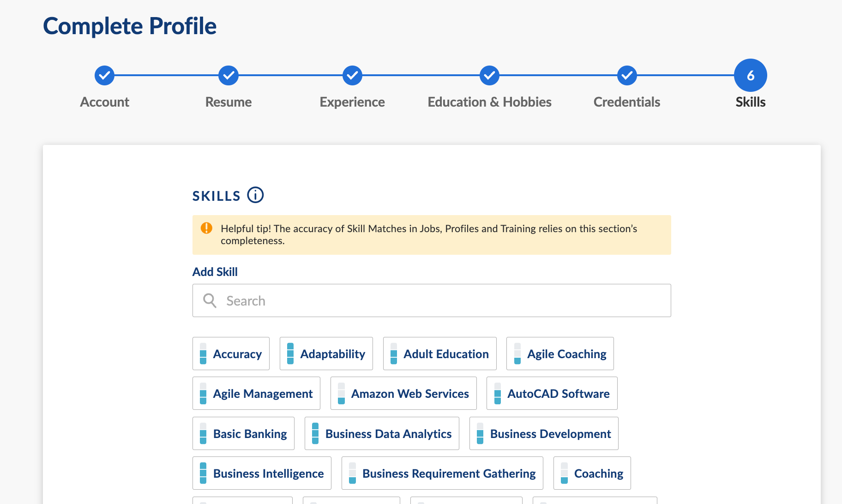
Task: Open the Business Data Analytics skill
Action: (x=382, y=434)
